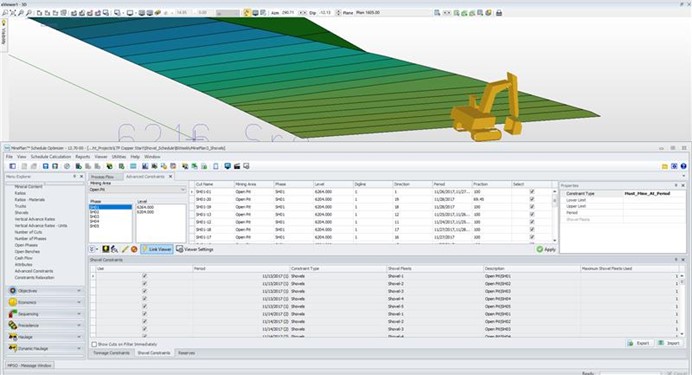Screen dimensions: 692x375
Task: Switch to the Reserves tab
Action: point(186,353)
